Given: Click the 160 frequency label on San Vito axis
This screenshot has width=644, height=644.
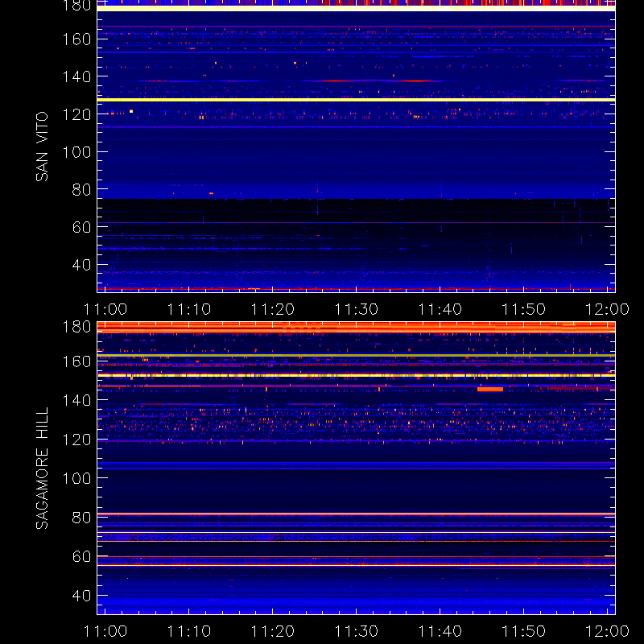Looking at the screenshot, I should point(76,39).
